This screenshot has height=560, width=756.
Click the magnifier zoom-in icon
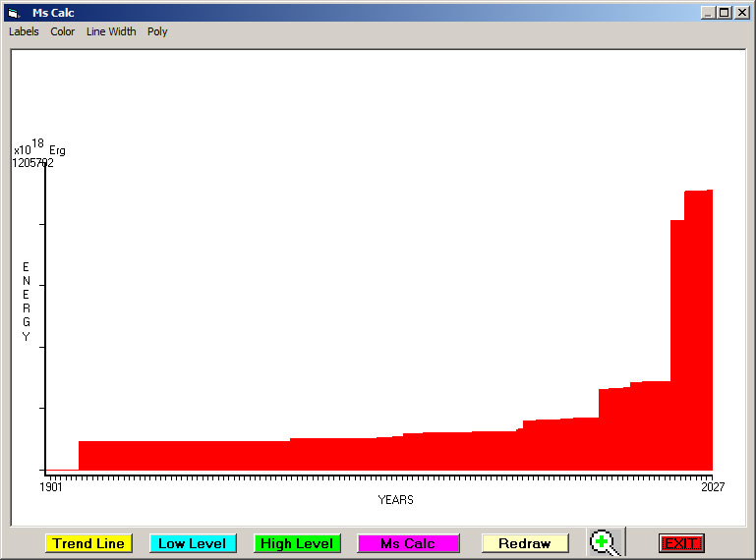click(605, 542)
